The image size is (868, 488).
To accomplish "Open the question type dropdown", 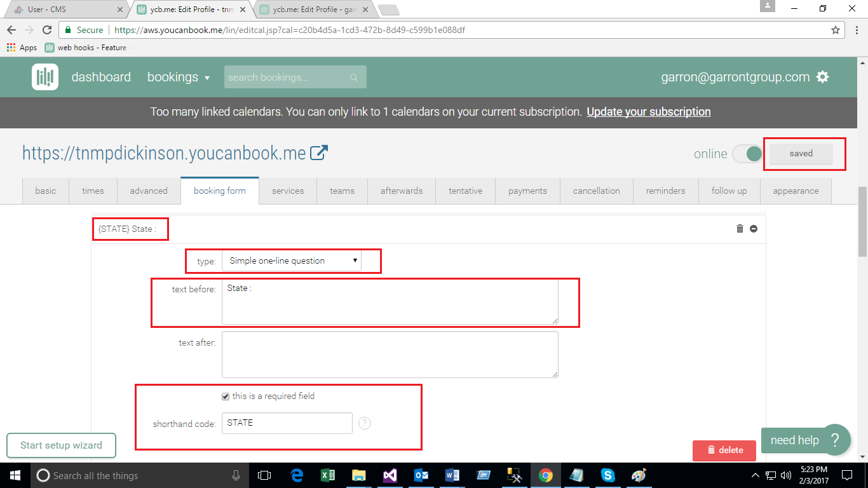I will click(x=292, y=261).
